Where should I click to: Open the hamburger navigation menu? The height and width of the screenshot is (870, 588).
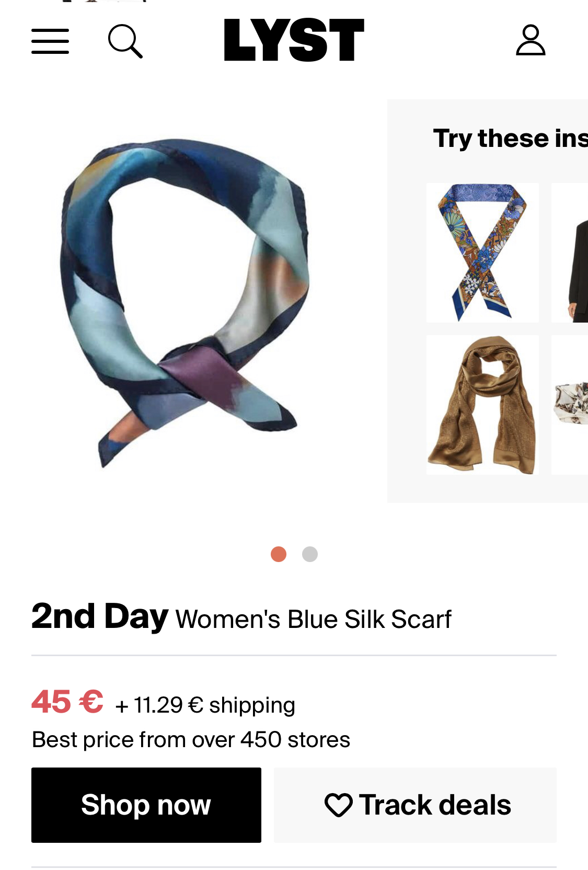point(50,41)
